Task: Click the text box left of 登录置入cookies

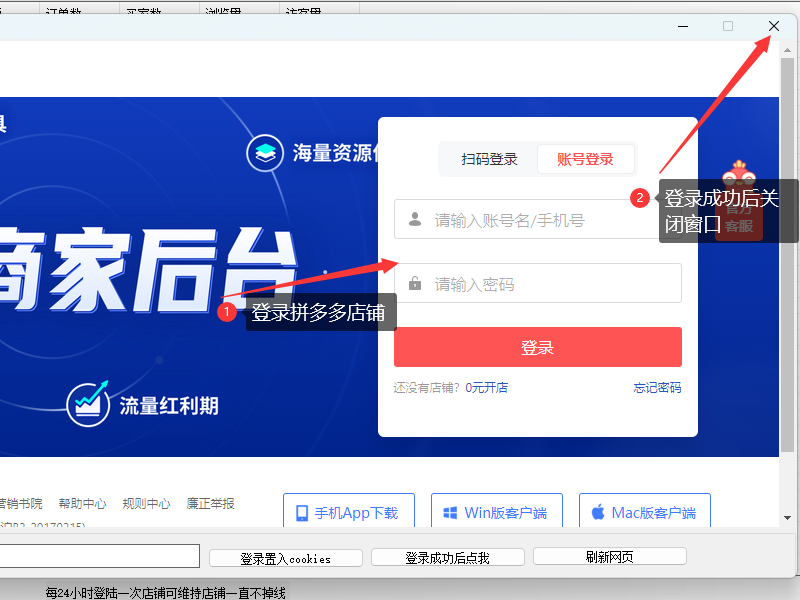Action: coord(99,556)
